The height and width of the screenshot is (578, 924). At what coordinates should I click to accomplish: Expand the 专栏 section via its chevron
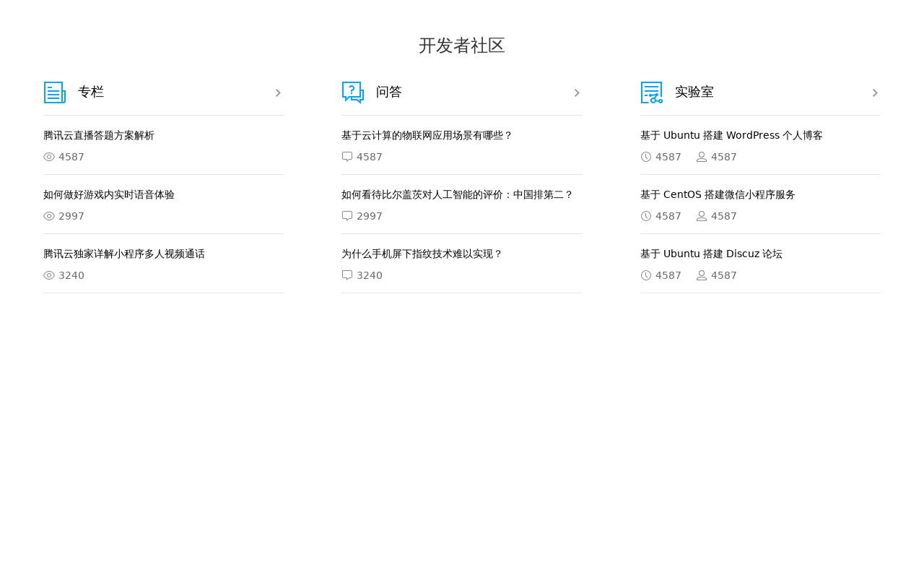(277, 91)
